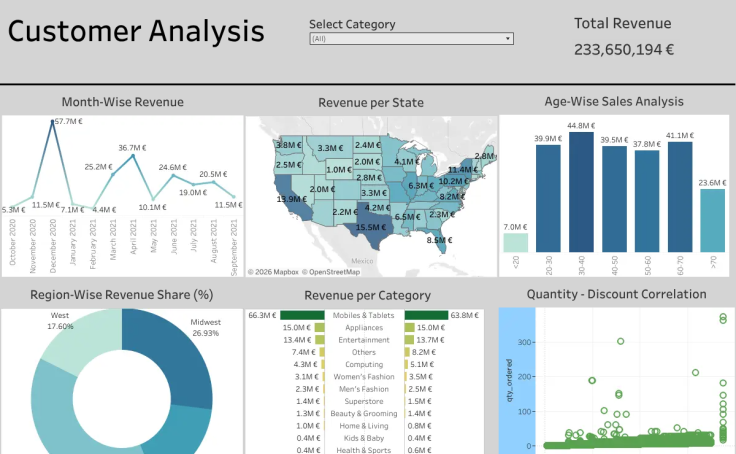Click the 11.4M € New York label
The width and height of the screenshot is (736, 454).
tap(463, 169)
